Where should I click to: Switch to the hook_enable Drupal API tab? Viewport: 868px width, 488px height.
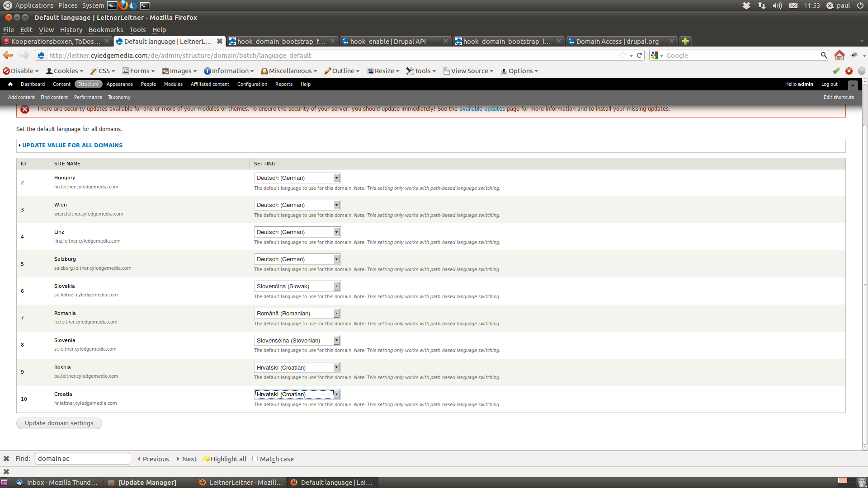pos(395,41)
